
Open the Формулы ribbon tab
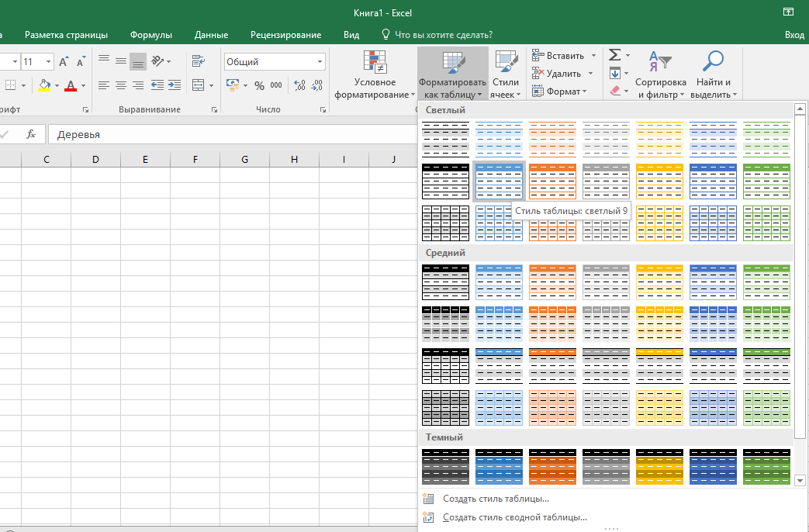pyautogui.click(x=151, y=35)
